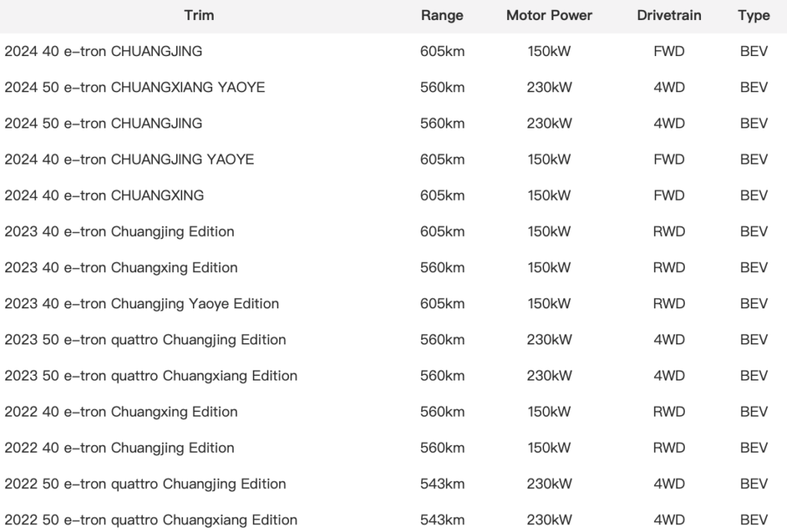Click the range value for 2024 40 e-tron CHUANGXING
Image resolution: width=787 pixels, height=532 pixels.
tap(442, 196)
